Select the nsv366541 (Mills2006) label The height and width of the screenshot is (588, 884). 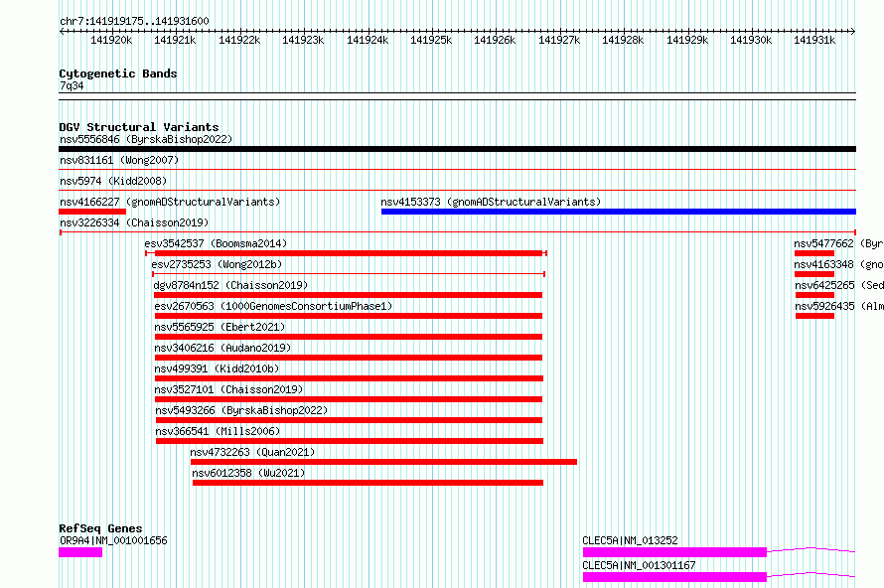pyautogui.click(x=218, y=431)
